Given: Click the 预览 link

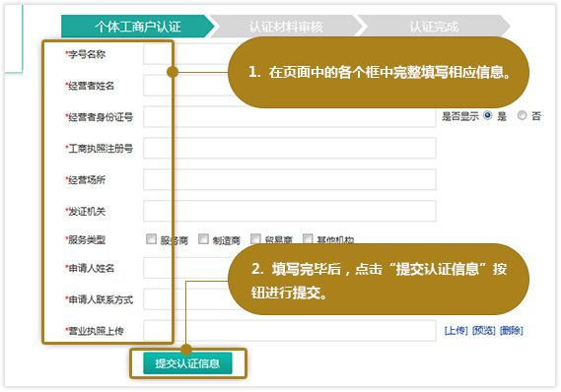Looking at the screenshot, I should click(x=483, y=331).
